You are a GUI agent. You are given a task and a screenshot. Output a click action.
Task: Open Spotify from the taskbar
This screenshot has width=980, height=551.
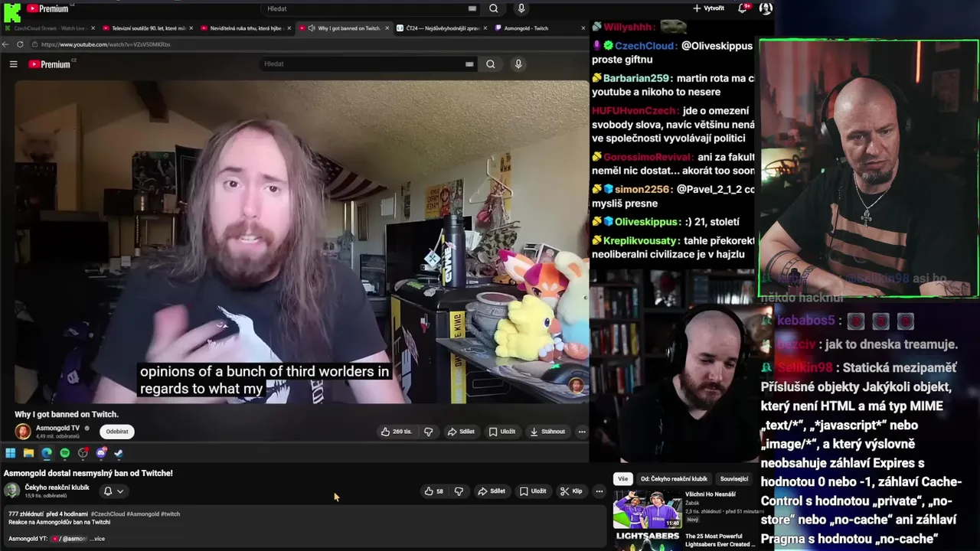coord(65,453)
